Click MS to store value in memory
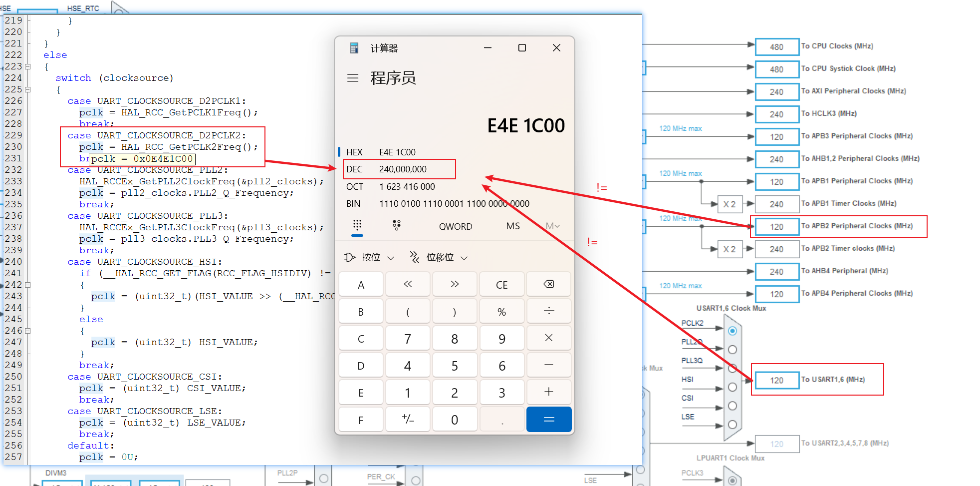This screenshot has height=486, width=980. tap(512, 226)
